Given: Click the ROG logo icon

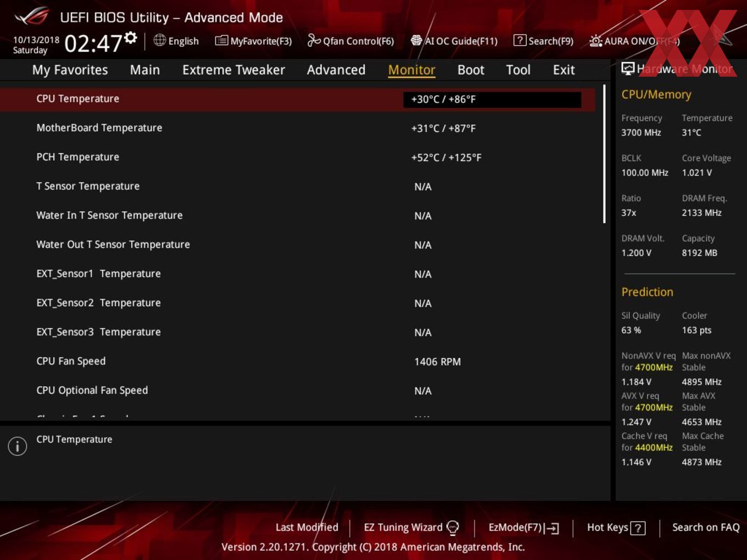Looking at the screenshot, I should pyautogui.click(x=32, y=16).
